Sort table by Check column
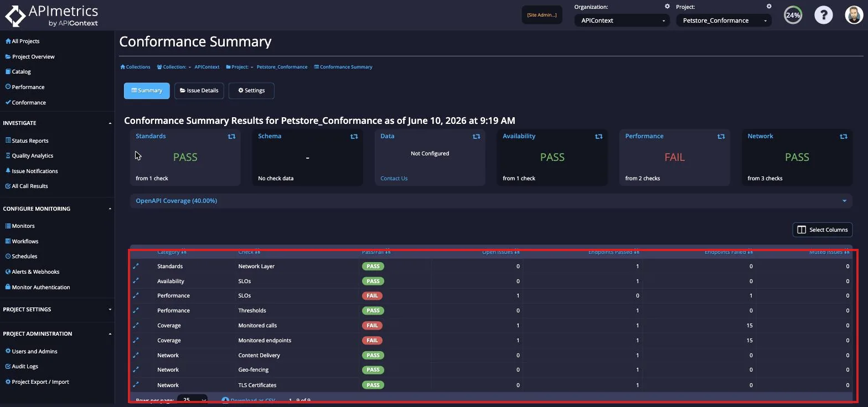Viewport: 868px width, 407px height. 249,252
